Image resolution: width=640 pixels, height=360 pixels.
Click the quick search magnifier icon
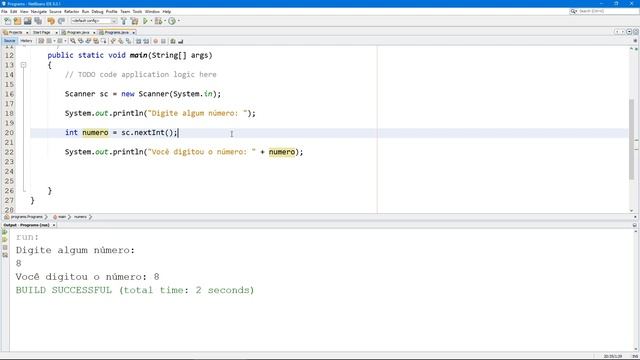[573, 11]
